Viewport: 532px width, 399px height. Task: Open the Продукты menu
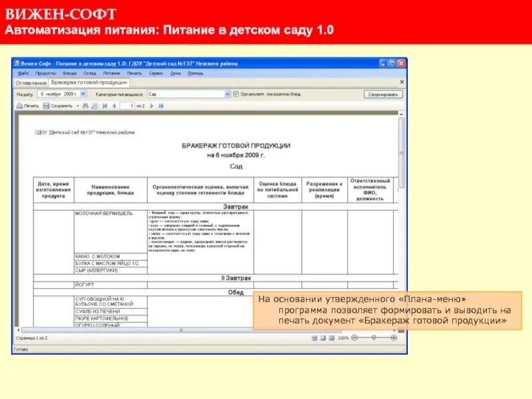click(45, 73)
